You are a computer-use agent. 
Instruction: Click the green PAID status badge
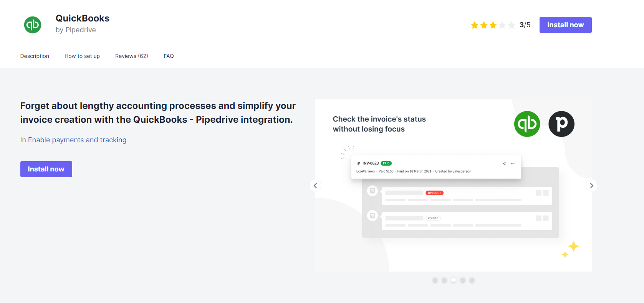[x=386, y=163]
